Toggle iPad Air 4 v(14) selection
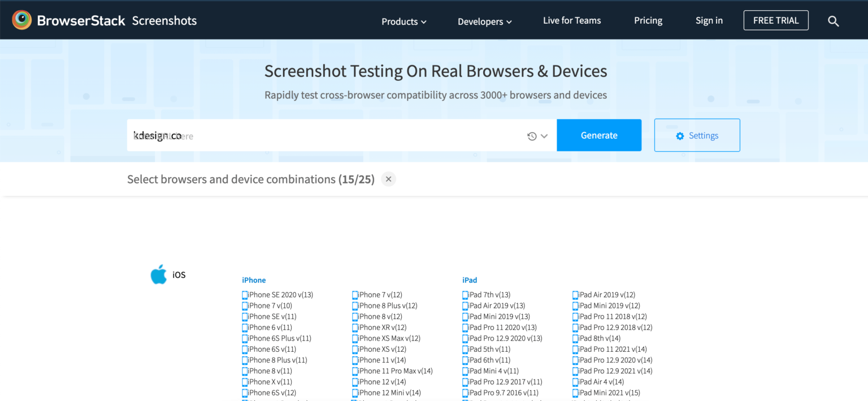Image resolution: width=868 pixels, height=401 pixels. (x=601, y=382)
